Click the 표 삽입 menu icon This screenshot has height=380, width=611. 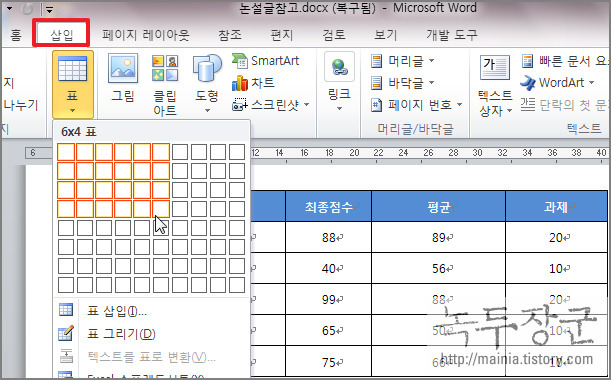66,310
